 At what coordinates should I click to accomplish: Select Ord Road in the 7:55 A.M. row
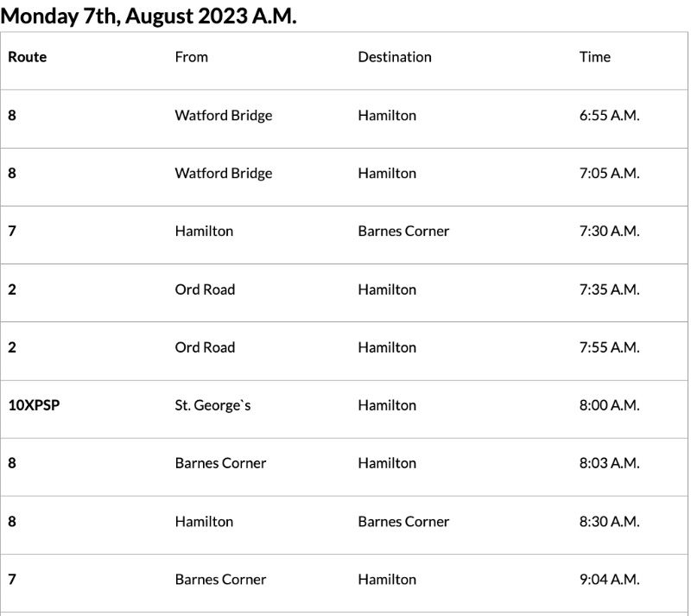click(x=205, y=347)
